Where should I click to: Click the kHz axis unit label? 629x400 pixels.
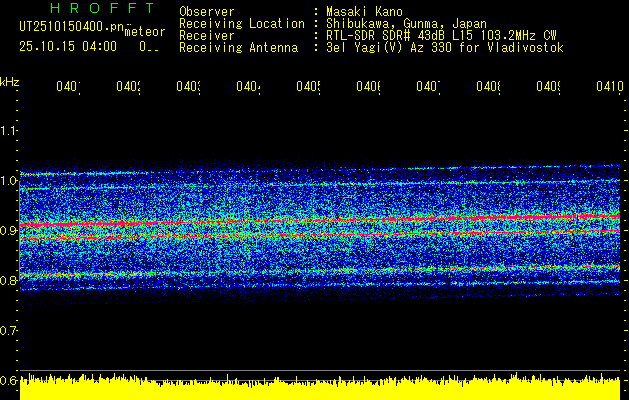(x=10, y=81)
